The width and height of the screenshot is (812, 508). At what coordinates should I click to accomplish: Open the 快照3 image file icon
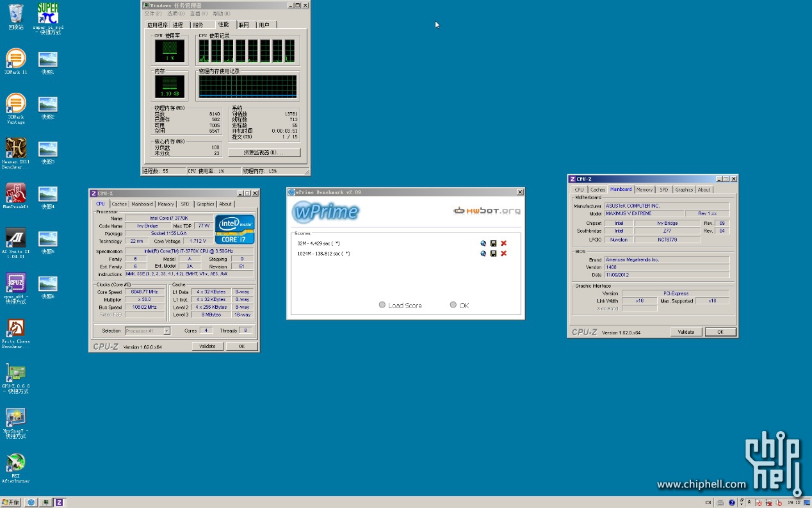click(48, 151)
